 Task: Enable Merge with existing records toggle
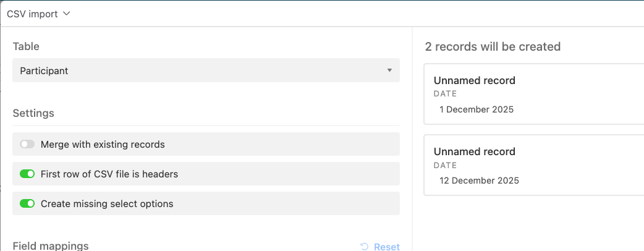28,144
